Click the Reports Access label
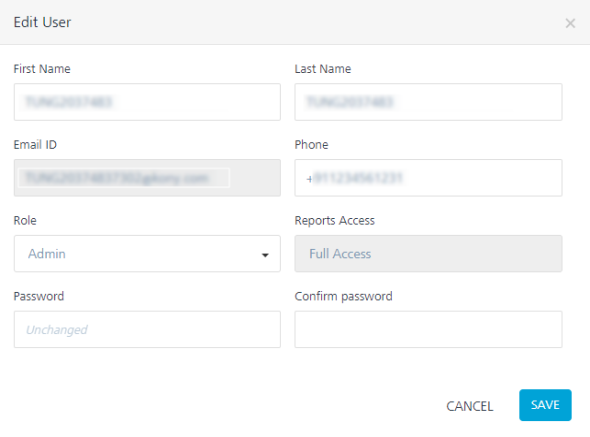Screen dimensions: 590x437 [x=335, y=220]
